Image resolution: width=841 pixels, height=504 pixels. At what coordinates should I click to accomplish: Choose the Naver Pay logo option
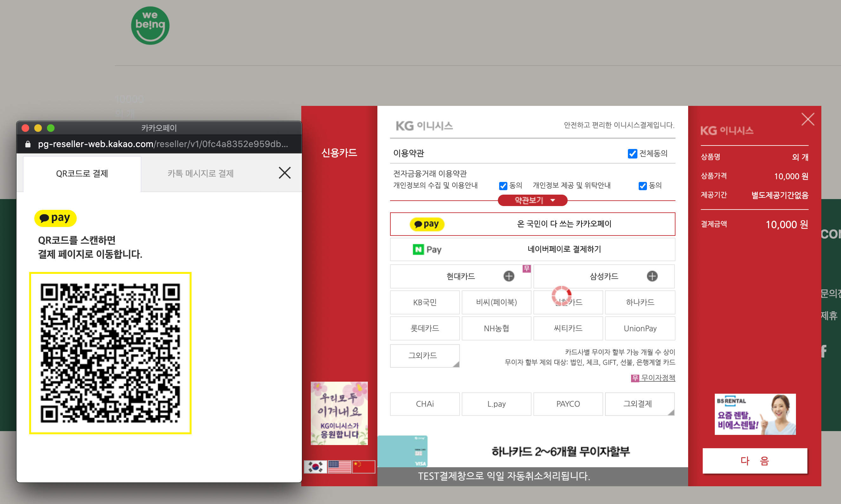[x=427, y=250]
